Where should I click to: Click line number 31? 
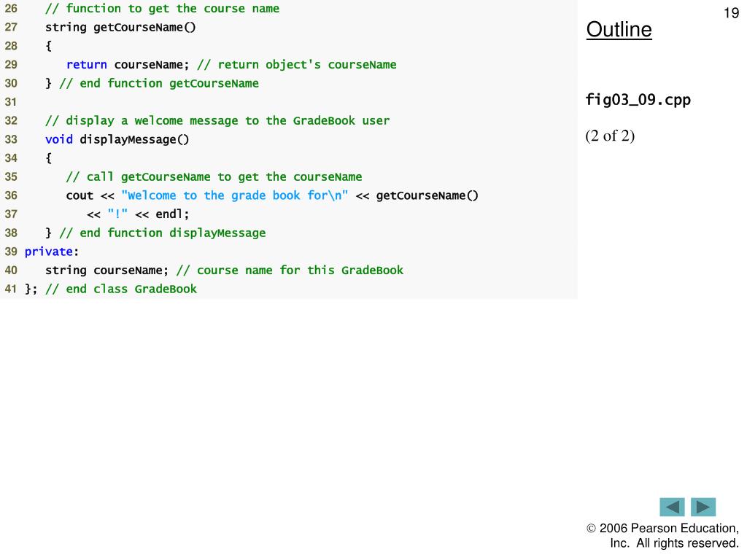point(11,102)
